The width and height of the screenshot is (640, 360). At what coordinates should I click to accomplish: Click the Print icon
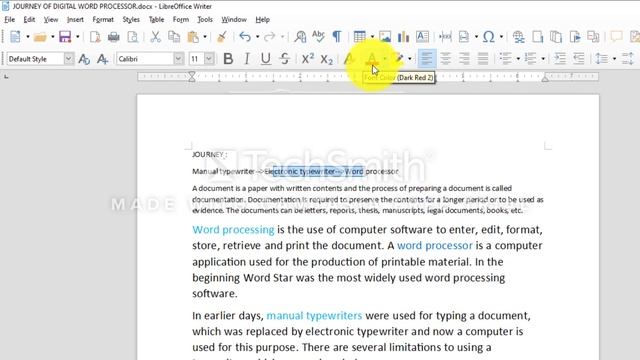coord(114,37)
